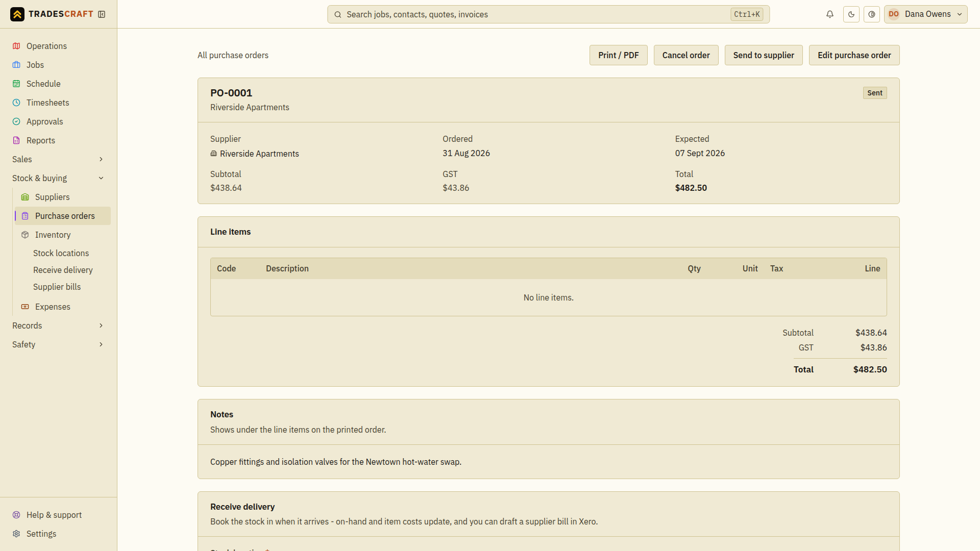Image resolution: width=980 pixels, height=551 pixels.
Task: Toggle the contrast theme icon
Action: coord(872,14)
